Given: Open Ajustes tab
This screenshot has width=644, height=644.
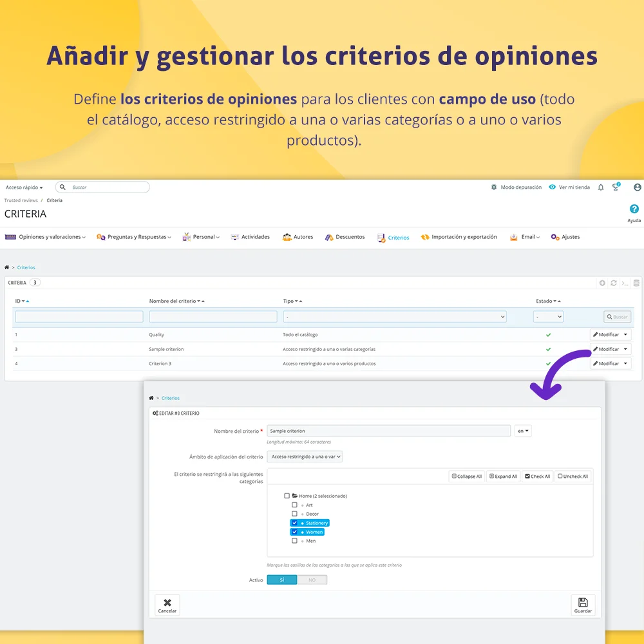Looking at the screenshot, I should (x=565, y=237).
